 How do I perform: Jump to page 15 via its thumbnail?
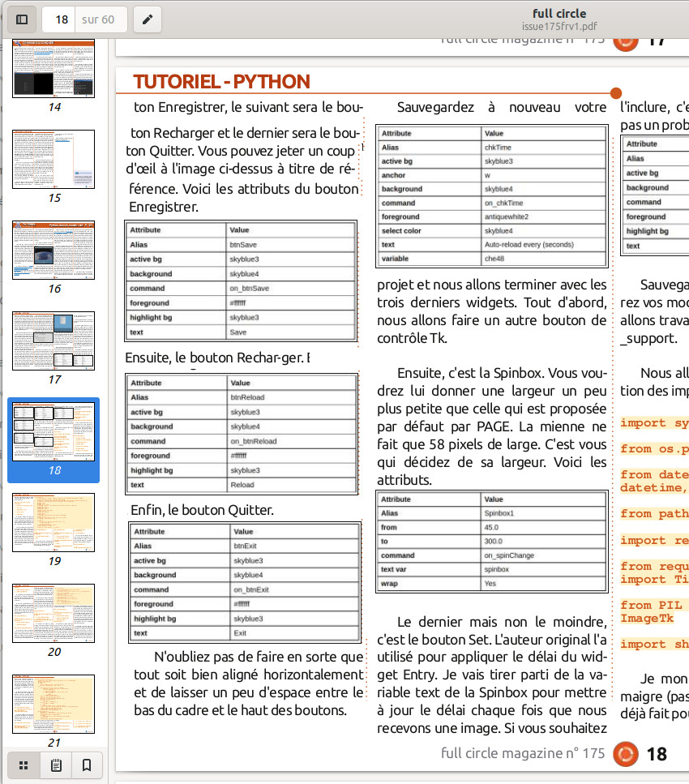[x=53, y=160]
